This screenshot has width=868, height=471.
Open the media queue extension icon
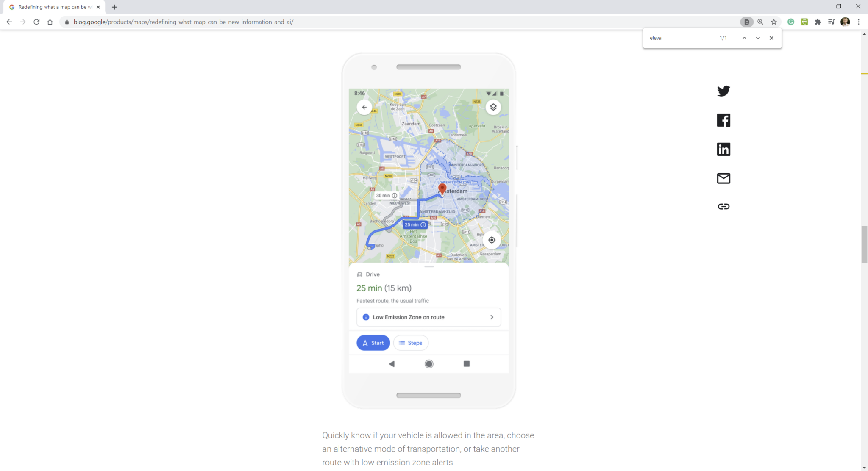[831, 22]
